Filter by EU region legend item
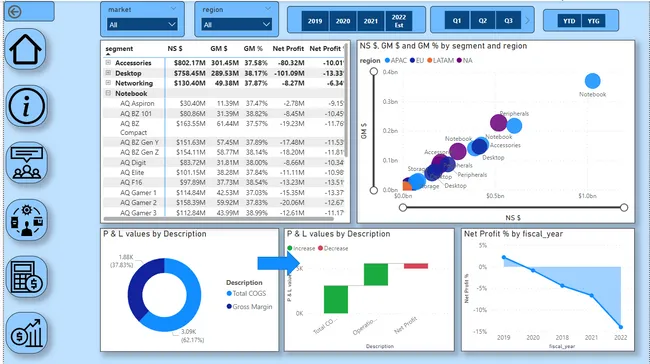Image resolution: width=650 pixels, height=364 pixels. [x=417, y=61]
